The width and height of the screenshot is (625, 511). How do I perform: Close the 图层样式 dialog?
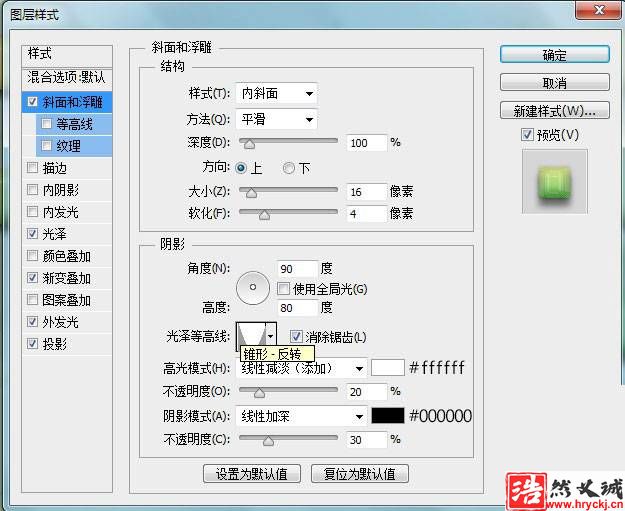tap(599, 10)
